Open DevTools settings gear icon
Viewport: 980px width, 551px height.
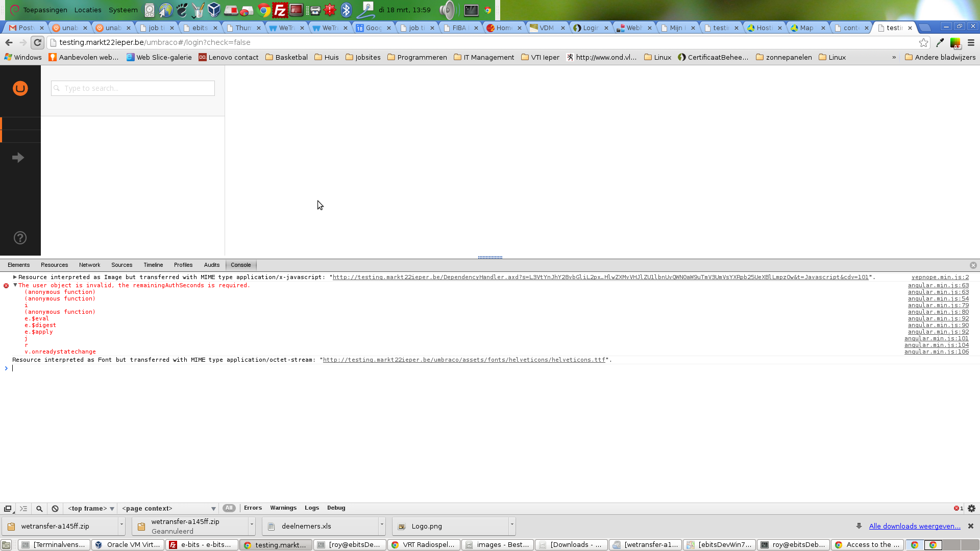pyautogui.click(x=971, y=508)
